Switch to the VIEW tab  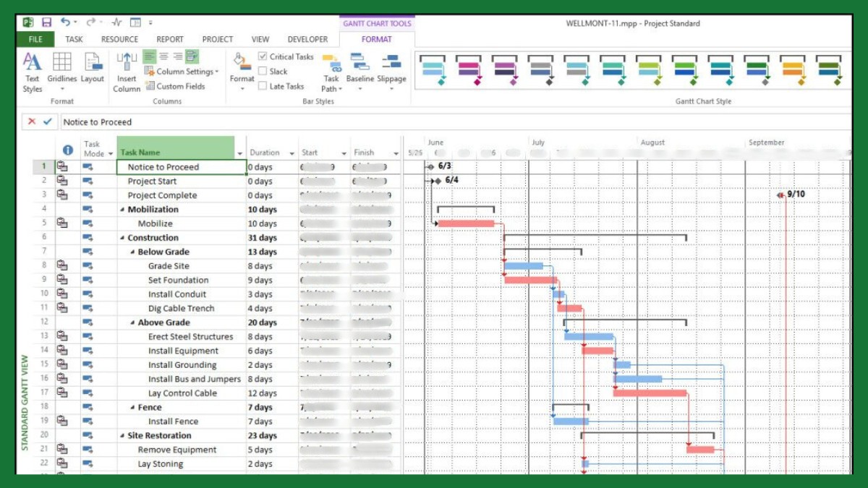click(x=260, y=39)
